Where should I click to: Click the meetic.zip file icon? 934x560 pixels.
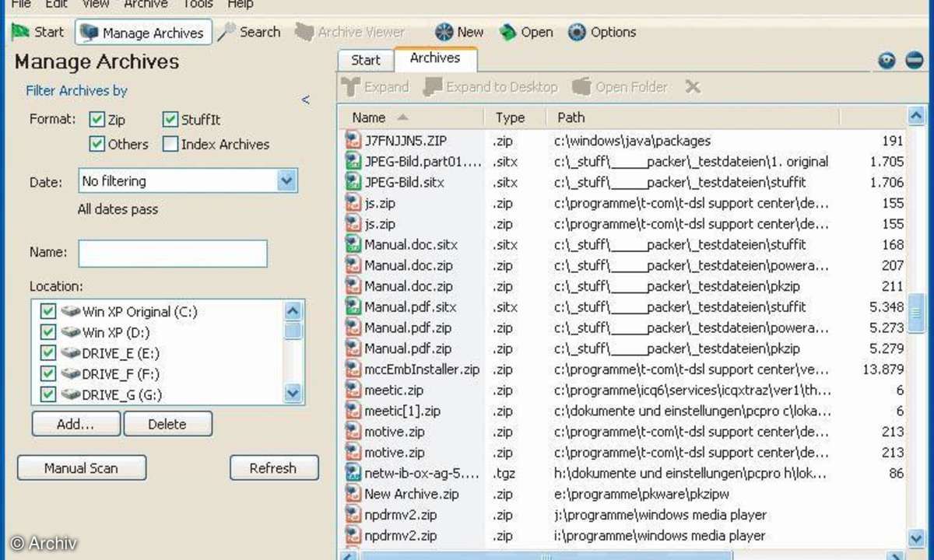[x=353, y=390]
